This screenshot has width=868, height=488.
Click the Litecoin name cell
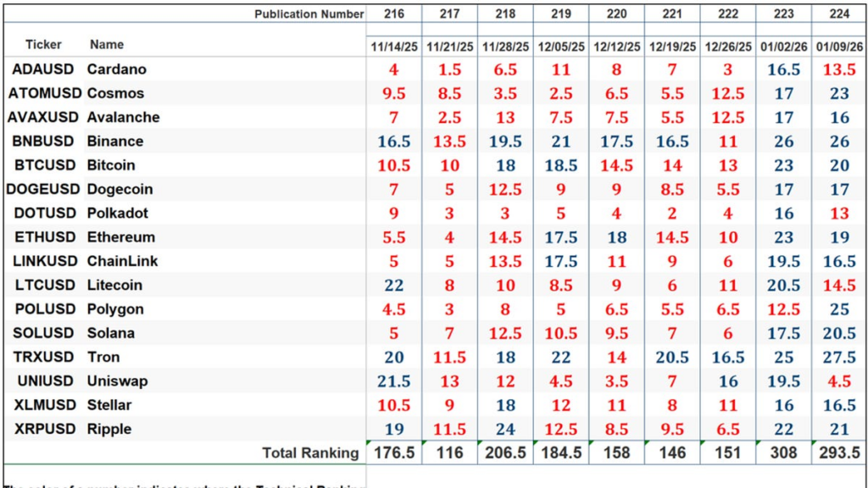(114, 285)
